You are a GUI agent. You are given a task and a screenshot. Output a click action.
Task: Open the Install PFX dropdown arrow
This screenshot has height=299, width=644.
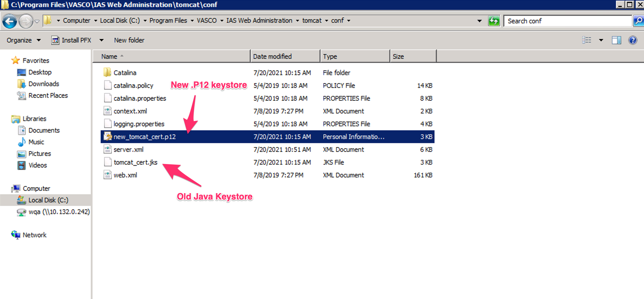pos(102,40)
